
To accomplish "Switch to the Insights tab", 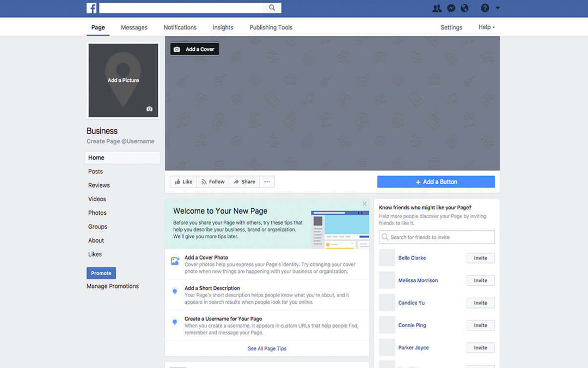I will [x=223, y=27].
